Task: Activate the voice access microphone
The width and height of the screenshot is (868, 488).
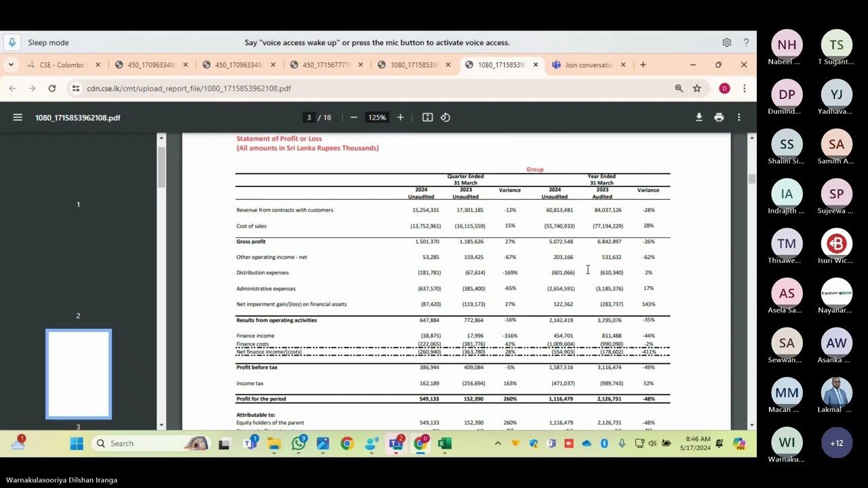Action: pos(11,42)
